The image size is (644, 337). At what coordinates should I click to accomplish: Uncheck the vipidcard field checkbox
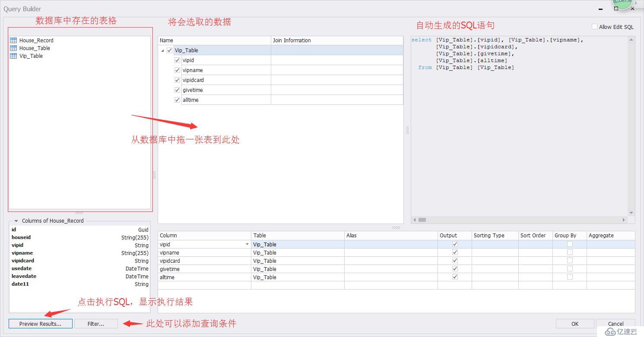click(x=177, y=80)
